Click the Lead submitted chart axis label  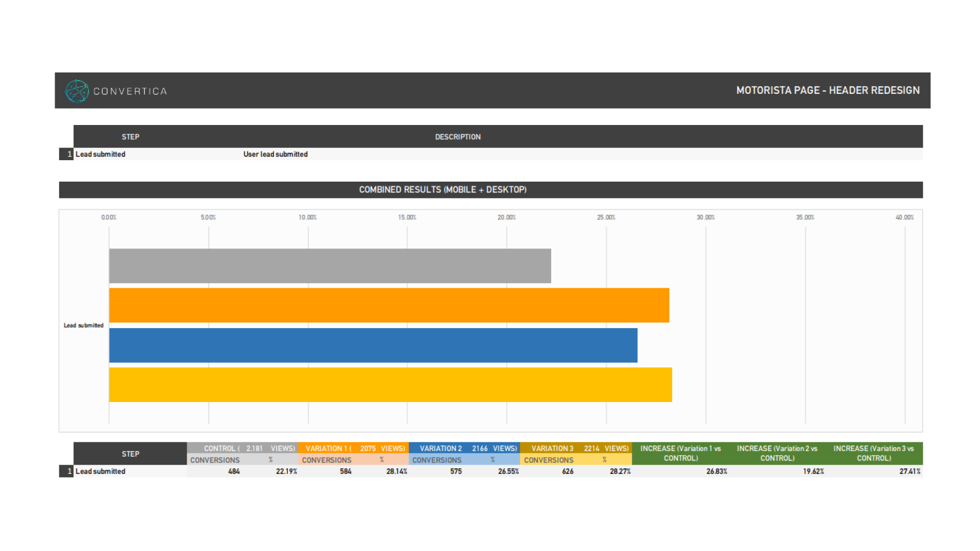click(84, 325)
